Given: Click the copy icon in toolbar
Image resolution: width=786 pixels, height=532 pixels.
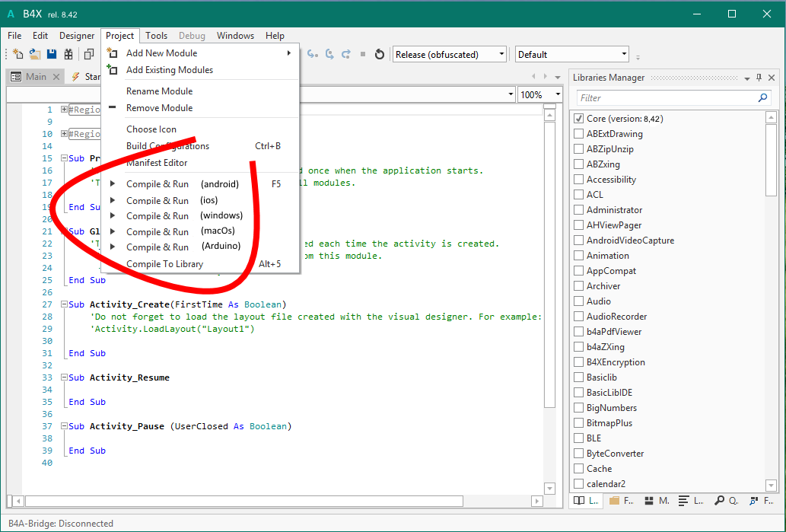Looking at the screenshot, I should click(89, 54).
